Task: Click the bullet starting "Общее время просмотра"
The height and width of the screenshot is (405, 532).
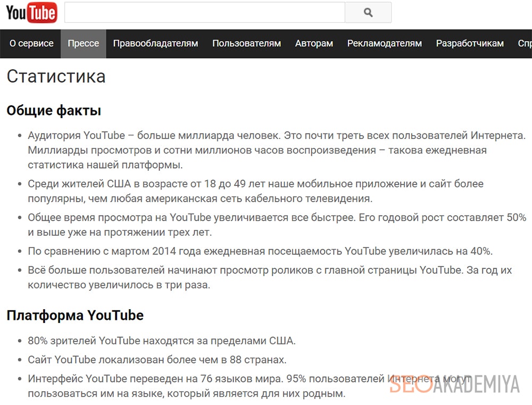Action: (x=277, y=225)
